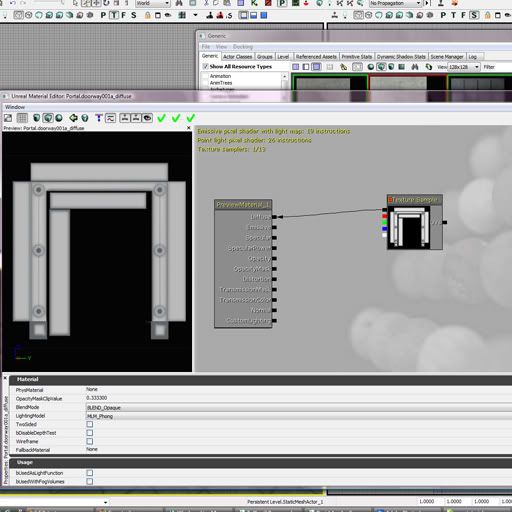Switch to the Referenced Assets tab
Image resolution: width=512 pixels, height=512 pixels.
(x=316, y=57)
